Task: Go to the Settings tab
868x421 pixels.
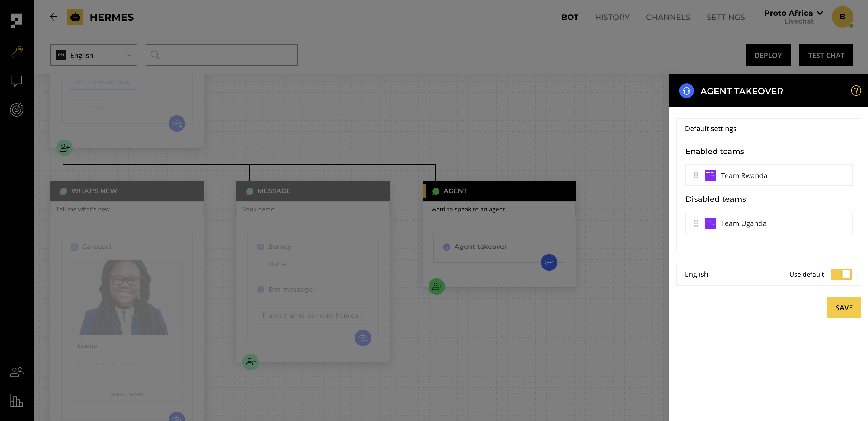Action: (x=725, y=17)
